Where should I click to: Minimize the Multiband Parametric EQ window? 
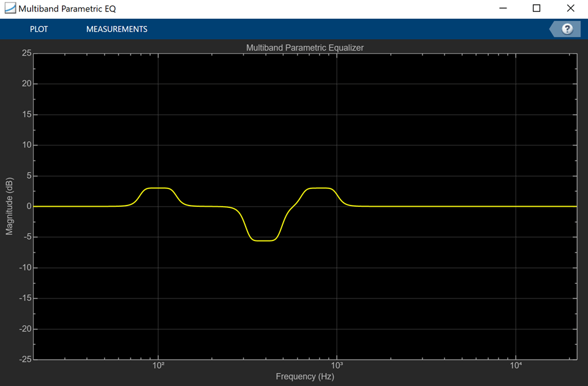coord(503,9)
